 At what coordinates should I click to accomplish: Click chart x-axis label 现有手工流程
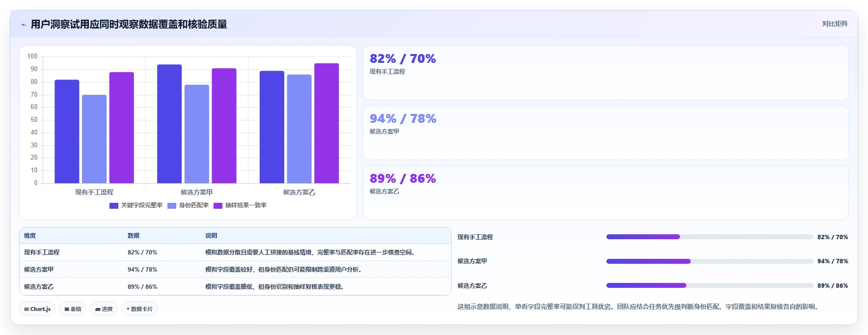94,193
